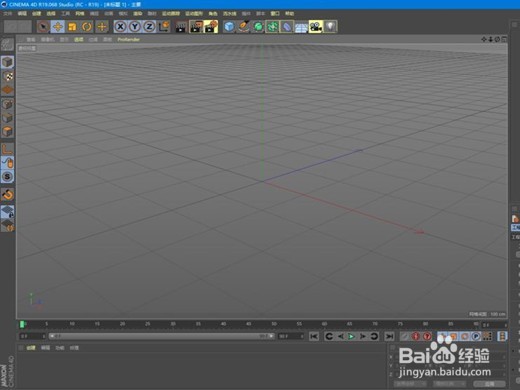Switch to Edges mode

pos(7,118)
